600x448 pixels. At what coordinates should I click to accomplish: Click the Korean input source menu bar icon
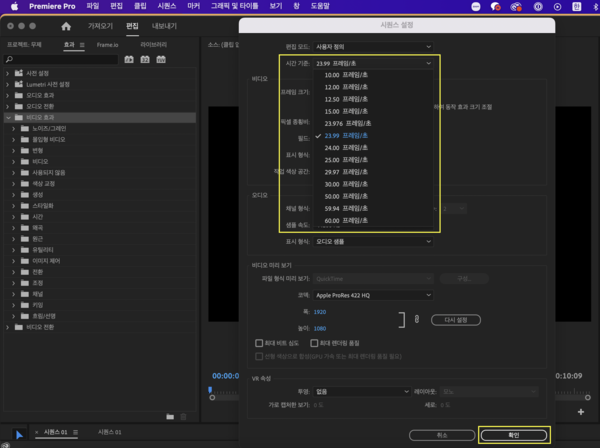click(576, 7)
